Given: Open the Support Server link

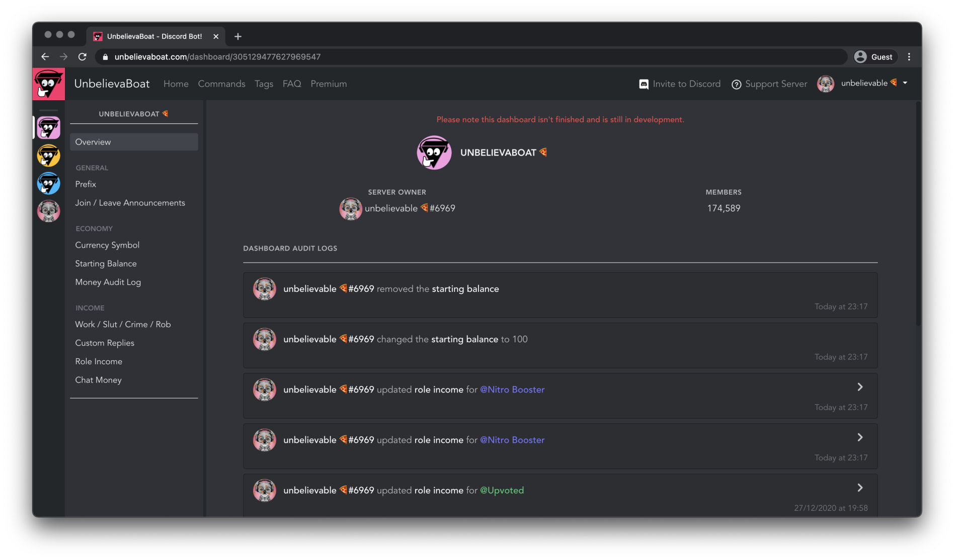Looking at the screenshot, I should pyautogui.click(x=769, y=84).
